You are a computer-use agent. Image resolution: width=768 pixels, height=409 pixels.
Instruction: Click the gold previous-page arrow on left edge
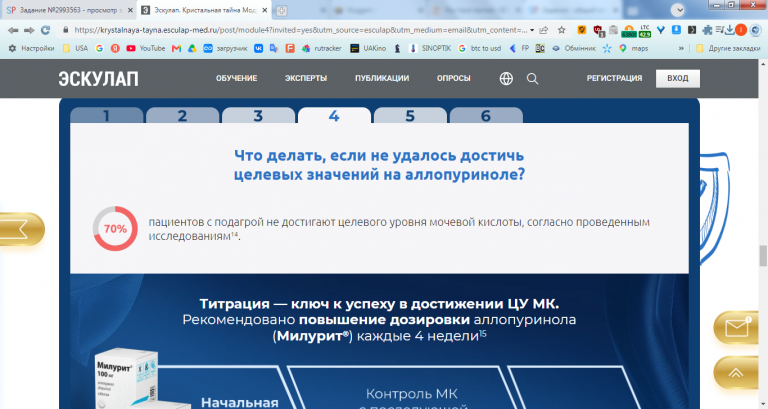click(x=21, y=229)
